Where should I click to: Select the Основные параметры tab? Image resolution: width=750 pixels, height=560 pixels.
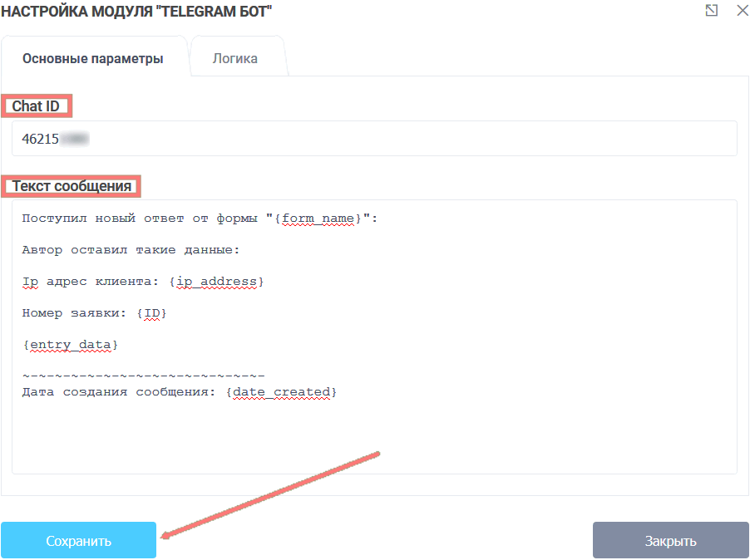tap(92, 58)
